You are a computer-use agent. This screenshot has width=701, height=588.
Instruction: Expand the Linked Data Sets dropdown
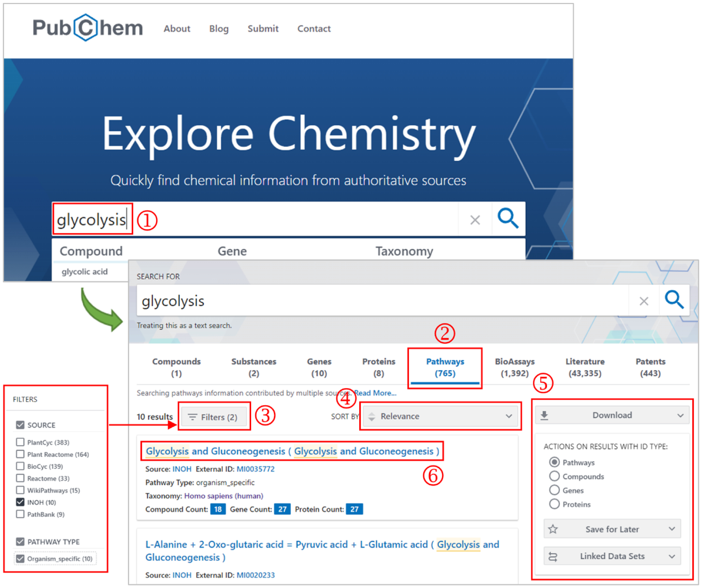coord(612,556)
